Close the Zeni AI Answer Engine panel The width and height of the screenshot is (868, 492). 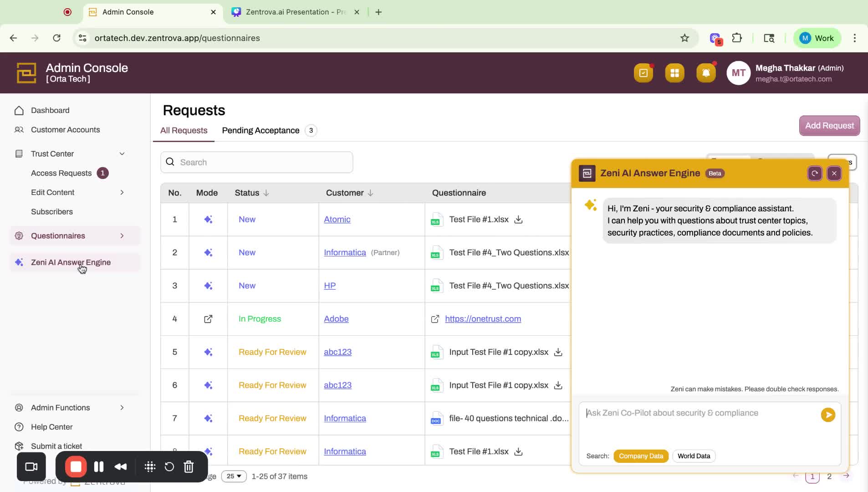click(x=834, y=174)
